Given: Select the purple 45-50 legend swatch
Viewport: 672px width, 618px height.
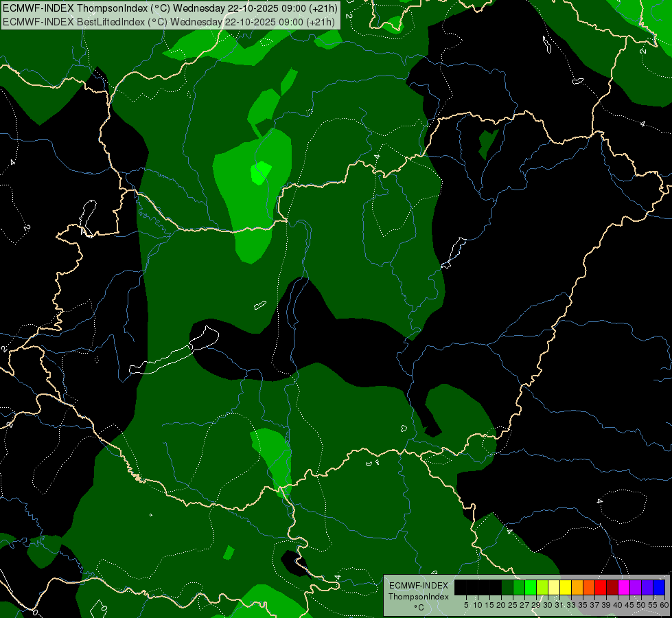Looking at the screenshot, I should 636,587.
